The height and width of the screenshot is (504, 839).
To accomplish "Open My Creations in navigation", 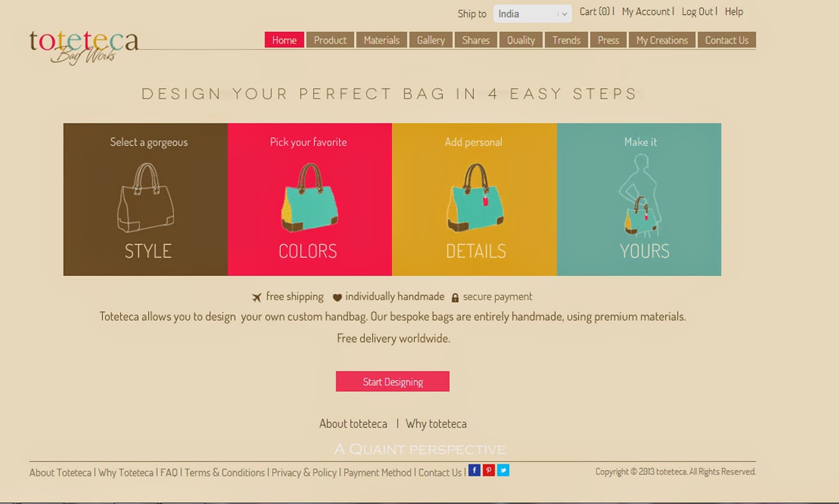I will pos(662,40).
